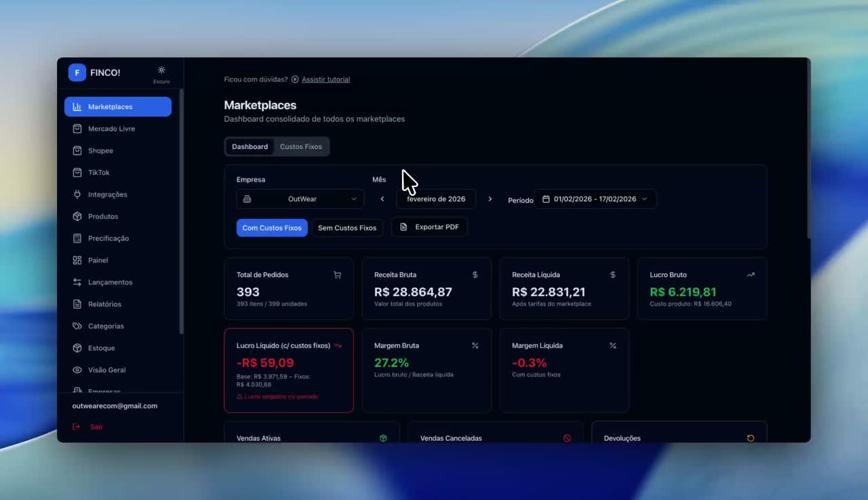Screen dimensions: 868x500
Task: Open Mercado Livre in sidebar
Action: coord(118,129)
